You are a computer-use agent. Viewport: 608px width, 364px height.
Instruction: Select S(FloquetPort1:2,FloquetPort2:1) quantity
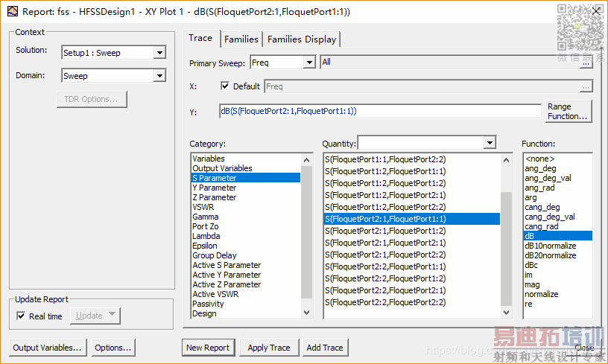pyautogui.click(x=385, y=195)
